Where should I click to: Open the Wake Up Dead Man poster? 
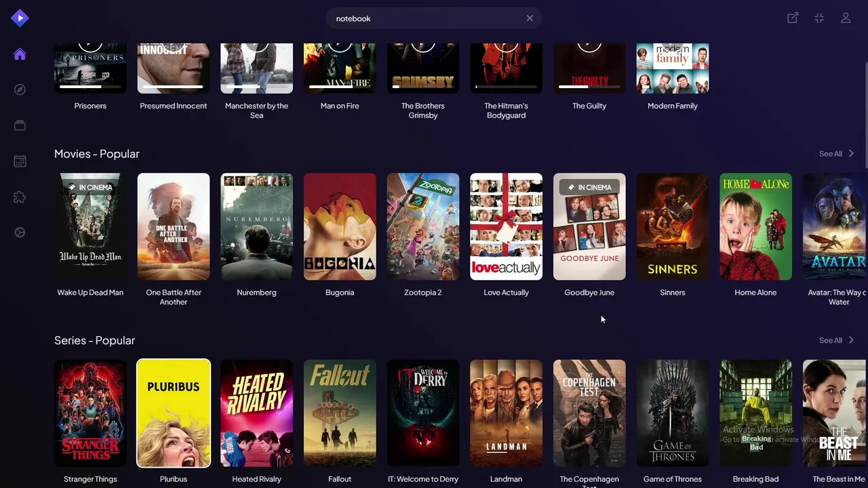(90, 226)
